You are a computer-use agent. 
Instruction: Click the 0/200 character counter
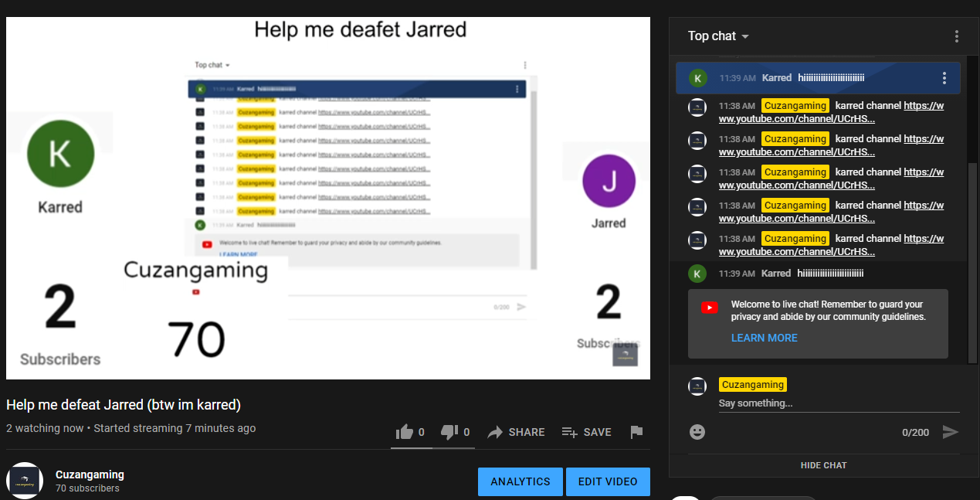click(916, 432)
